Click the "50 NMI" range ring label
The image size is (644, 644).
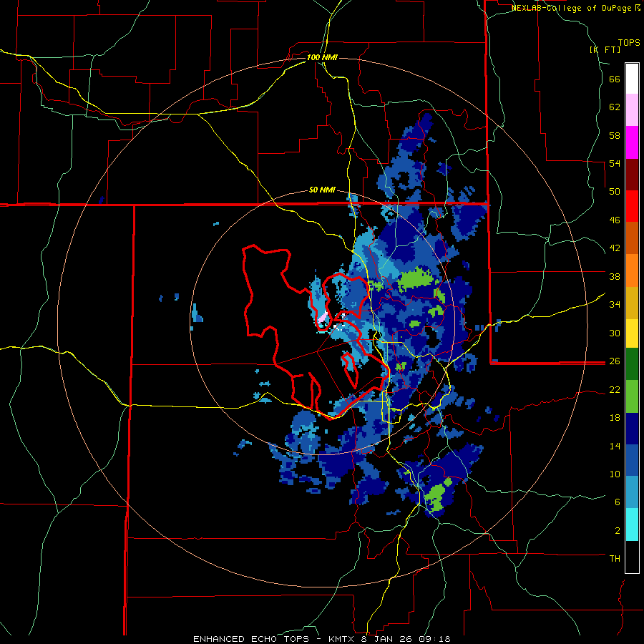pos(322,190)
